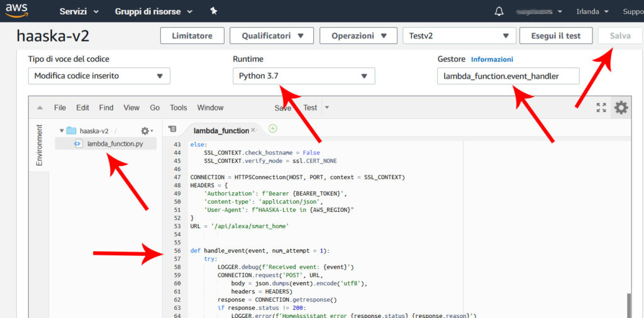Click the tab list icon
This screenshot has width=644, height=318.
tap(172, 129)
